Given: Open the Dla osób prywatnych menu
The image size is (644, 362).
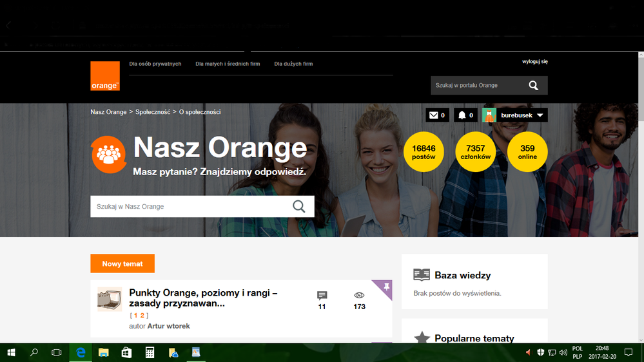Looking at the screenshot, I should pos(155,64).
